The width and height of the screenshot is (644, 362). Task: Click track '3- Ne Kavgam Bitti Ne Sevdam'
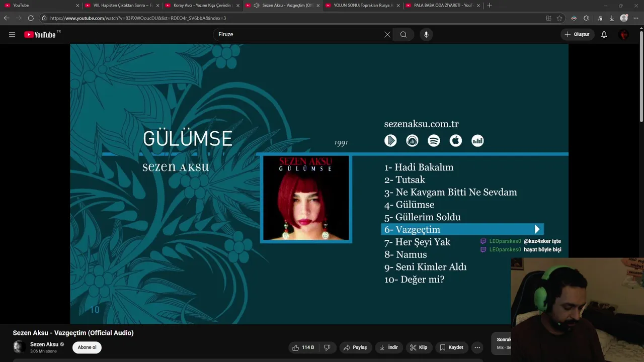tap(451, 192)
